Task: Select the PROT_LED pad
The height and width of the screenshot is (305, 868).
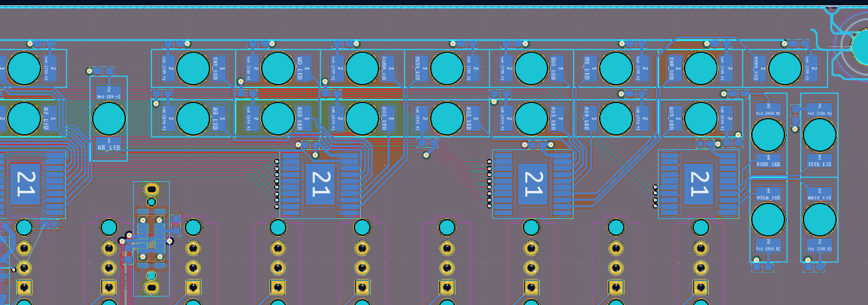Action: [x=768, y=160]
